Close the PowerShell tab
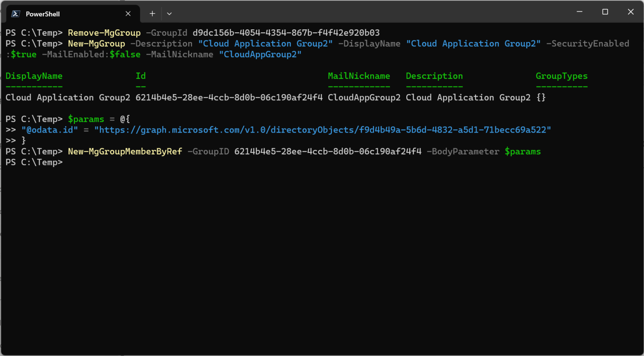This screenshot has width=644, height=356. (128, 14)
